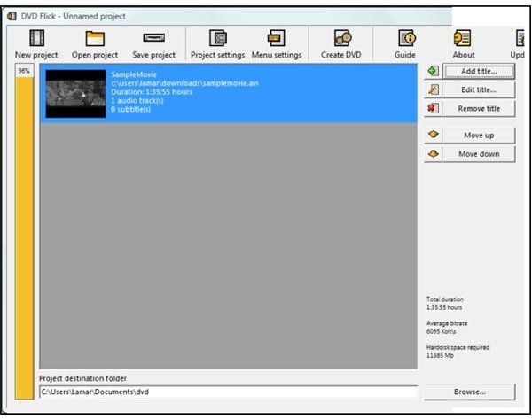
Task: Click the Save project drive icon
Action: 153,37
